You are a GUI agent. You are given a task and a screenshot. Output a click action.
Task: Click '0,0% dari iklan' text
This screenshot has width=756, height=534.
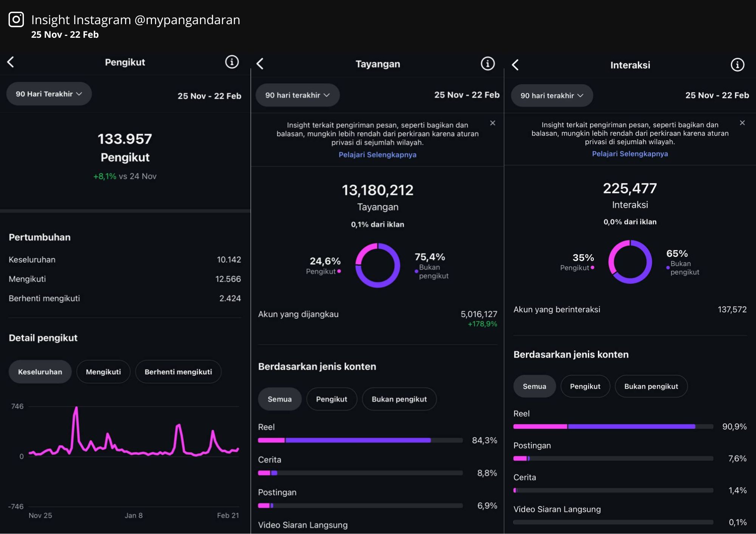click(630, 222)
